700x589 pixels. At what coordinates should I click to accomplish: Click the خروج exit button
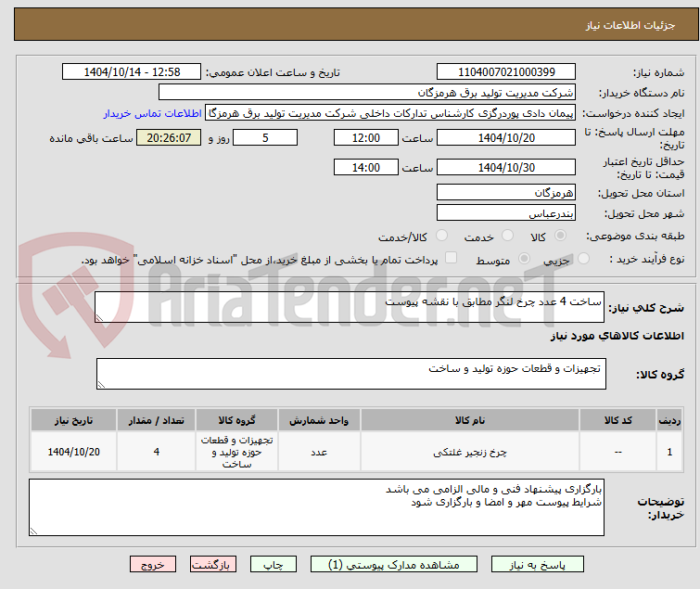point(153,565)
